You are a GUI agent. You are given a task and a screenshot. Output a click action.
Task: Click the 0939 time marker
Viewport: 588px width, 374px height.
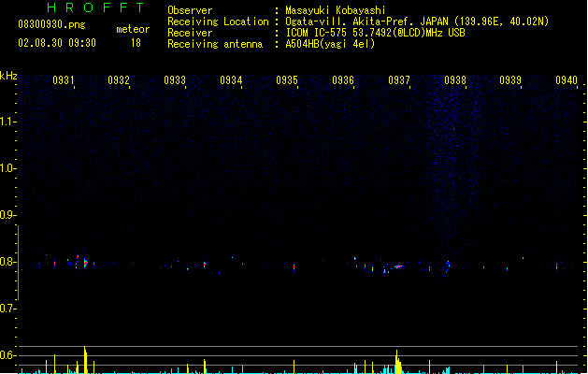(510, 80)
